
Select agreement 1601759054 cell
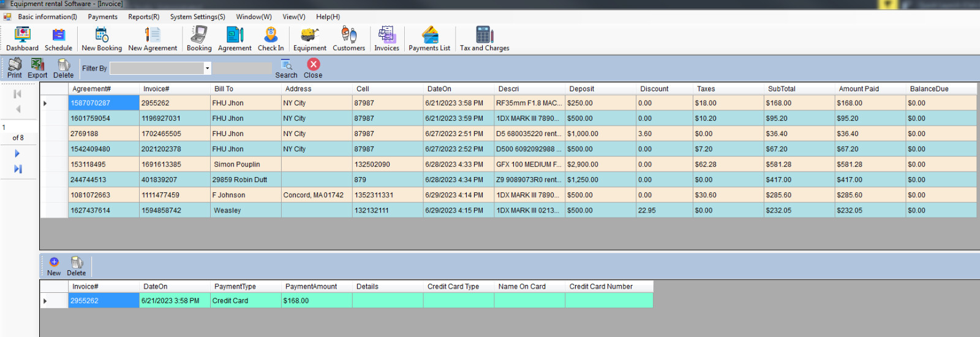click(x=104, y=118)
